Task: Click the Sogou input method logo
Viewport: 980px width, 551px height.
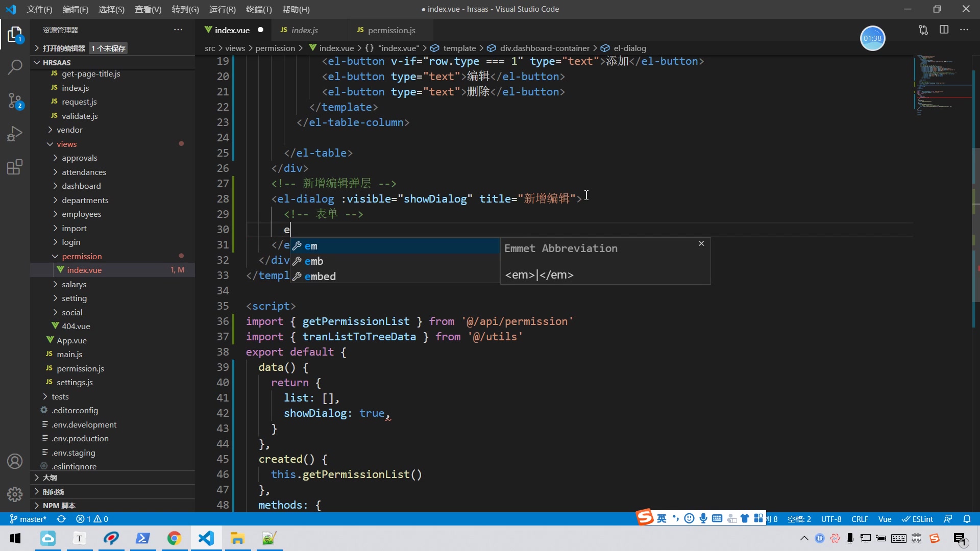Action: pyautogui.click(x=645, y=517)
